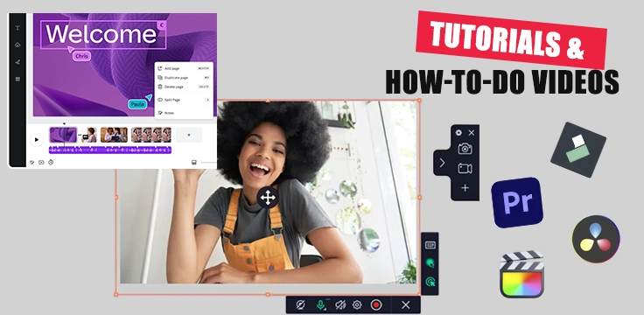The width and height of the screenshot is (644, 315).
Task: Open the cloud Uploads icon in sidebar
Action: tap(17, 45)
